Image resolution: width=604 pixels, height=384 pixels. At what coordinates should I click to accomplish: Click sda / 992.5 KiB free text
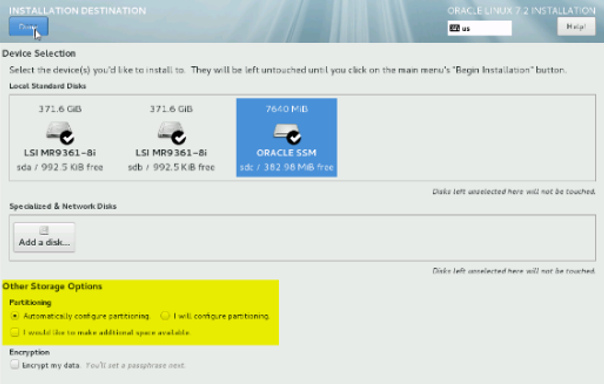click(60, 167)
